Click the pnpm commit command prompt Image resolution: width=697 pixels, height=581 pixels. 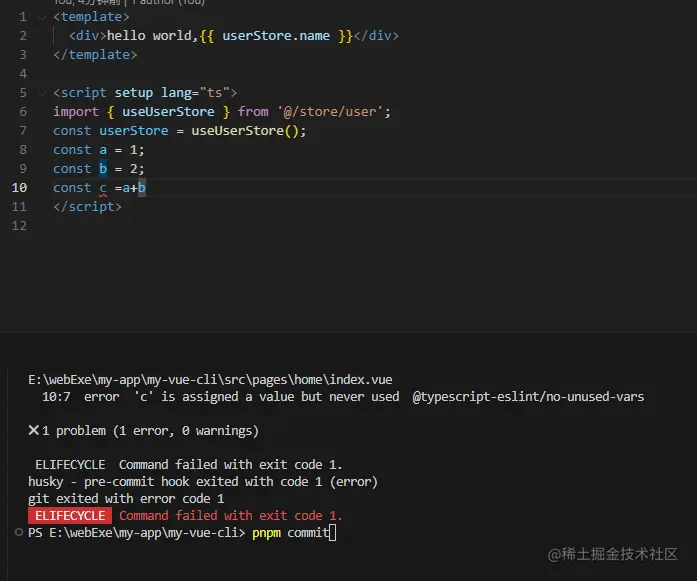[291, 533]
